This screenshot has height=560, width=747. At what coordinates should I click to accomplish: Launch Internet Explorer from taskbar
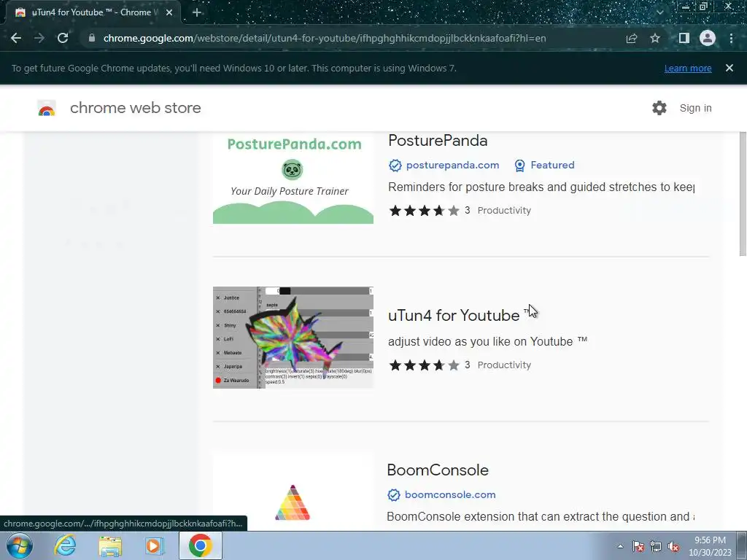[x=65, y=545]
